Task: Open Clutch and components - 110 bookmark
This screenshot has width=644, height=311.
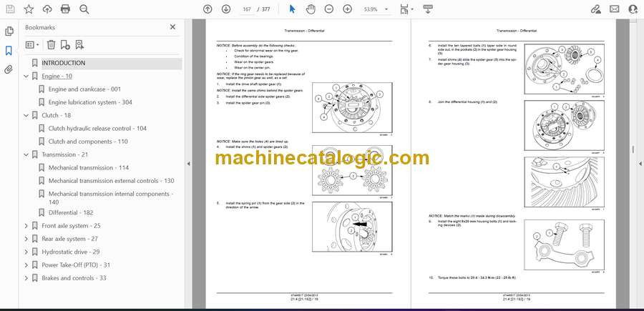Action: click(x=88, y=142)
